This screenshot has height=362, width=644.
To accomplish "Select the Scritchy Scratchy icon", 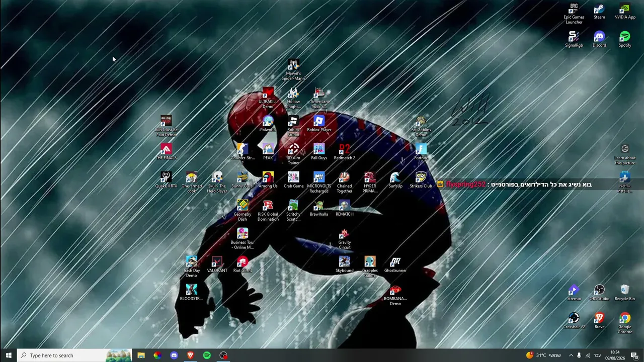I will click(293, 211).
